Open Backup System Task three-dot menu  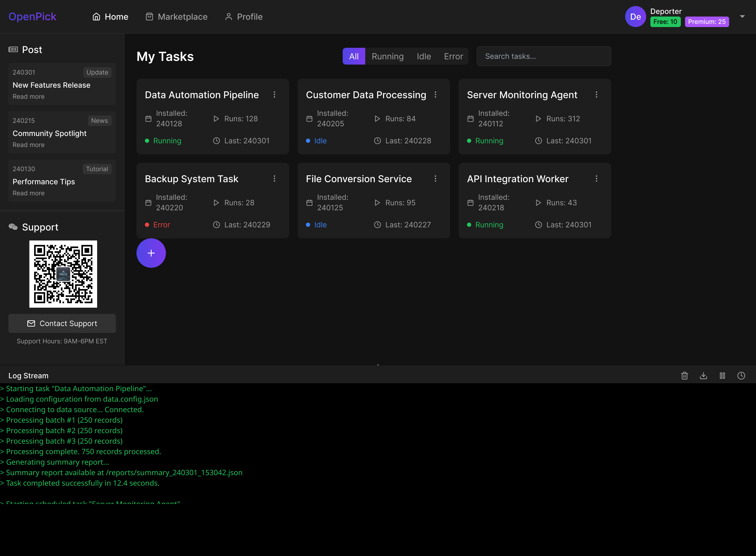[x=274, y=179]
